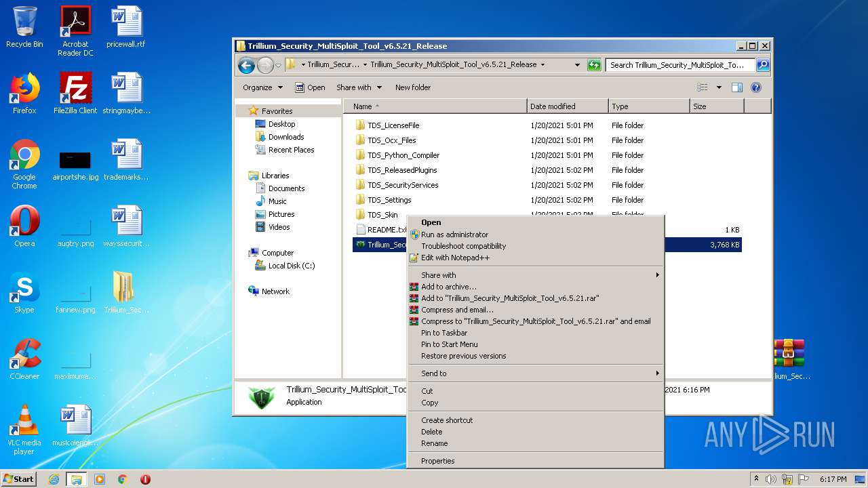Show hidden system tray icons arrow
The width and height of the screenshot is (868, 488).
click(756, 479)
